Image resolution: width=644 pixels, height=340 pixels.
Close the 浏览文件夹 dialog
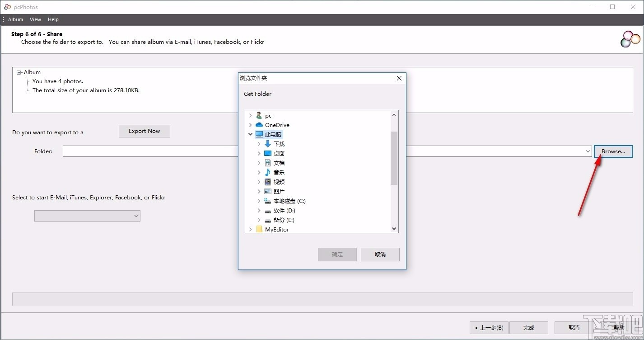(399, 78)
